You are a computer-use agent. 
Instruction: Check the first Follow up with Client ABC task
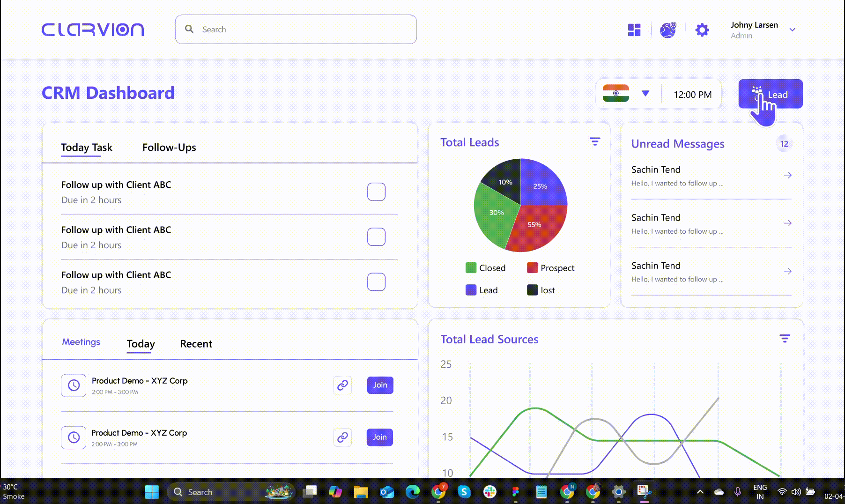tap(376, 192)
